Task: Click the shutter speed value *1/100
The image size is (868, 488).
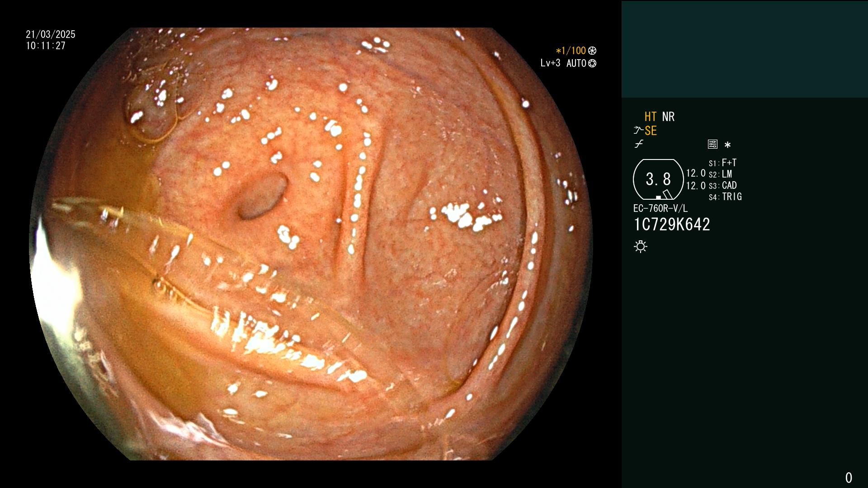Action: [571, 51]
